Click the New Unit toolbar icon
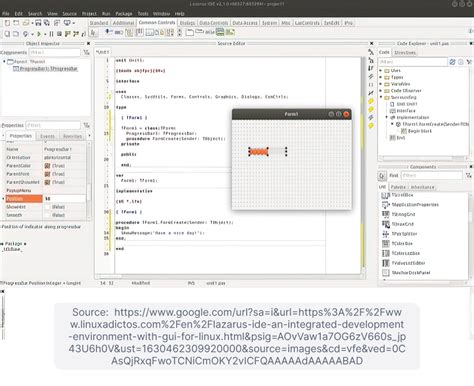Image resolution: width=474 pixels, height=386 pixels. click(x=7, y=23)
